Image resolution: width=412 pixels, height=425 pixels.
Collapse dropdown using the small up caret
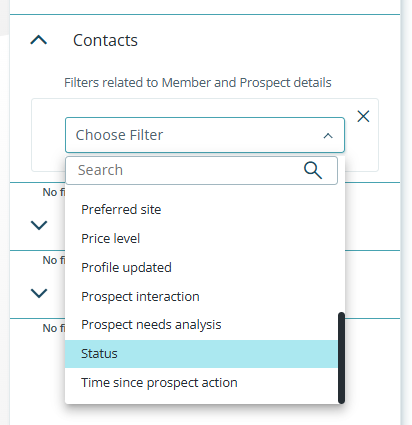[328, 136]
